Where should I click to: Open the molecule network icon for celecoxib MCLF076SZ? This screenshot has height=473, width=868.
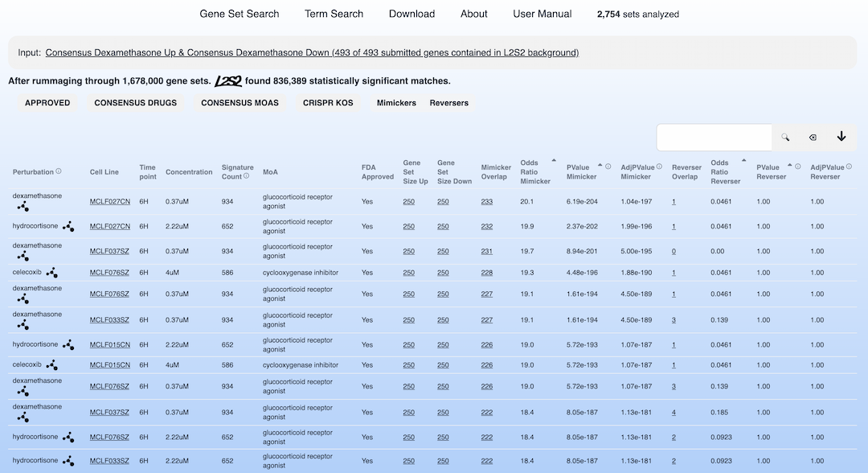pyautogui.click(x=51, y=273)
